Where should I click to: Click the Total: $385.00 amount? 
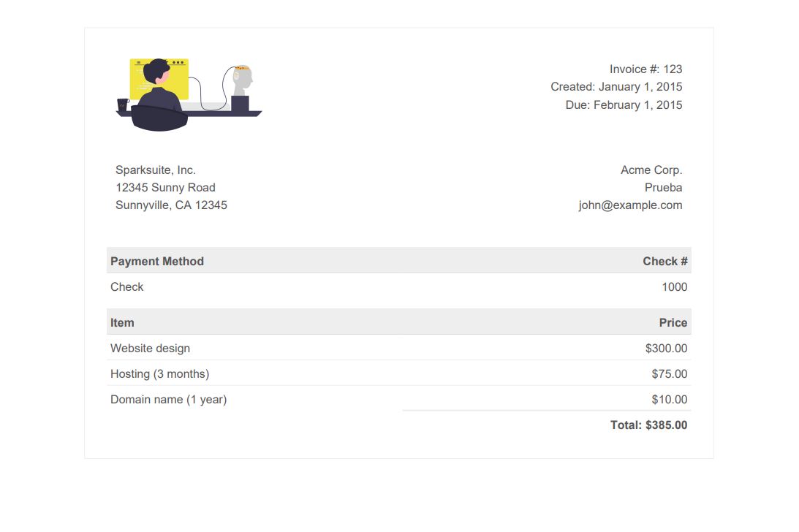(648, 425)
